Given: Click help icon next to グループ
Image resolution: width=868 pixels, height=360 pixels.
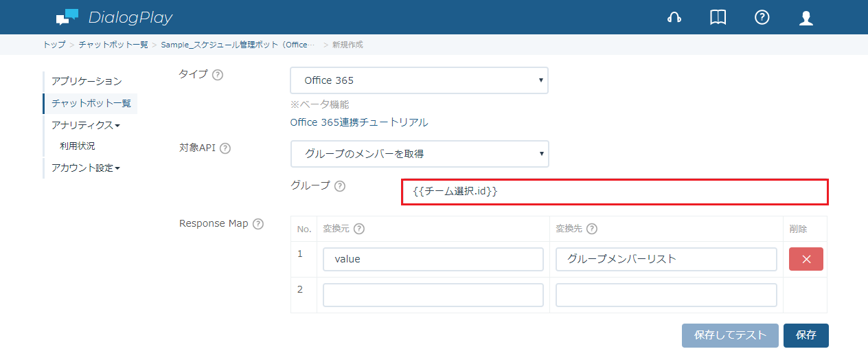Looking at the screenshot, I should point(339,186).
